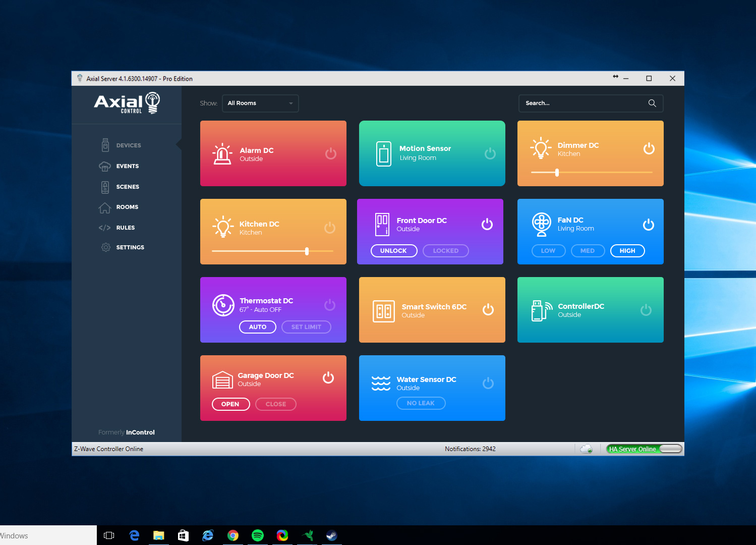Open the Scenes section in sidebar
The image size is (756, 545).
tap(127, 187)
